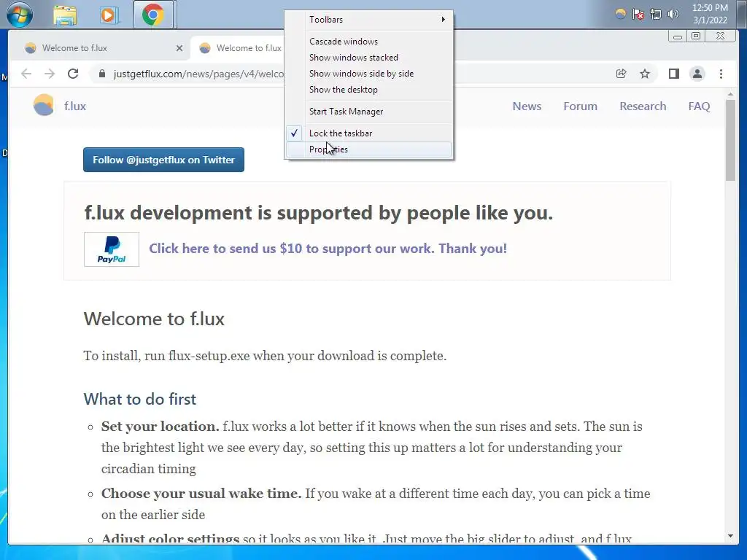Click the What to do first heading
747x560 pixels.
139,399
